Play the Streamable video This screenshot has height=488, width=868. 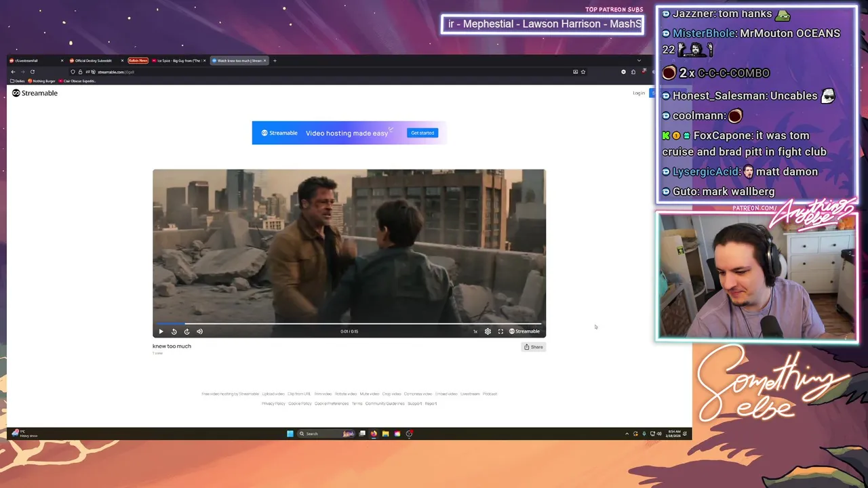coord(161,331)
